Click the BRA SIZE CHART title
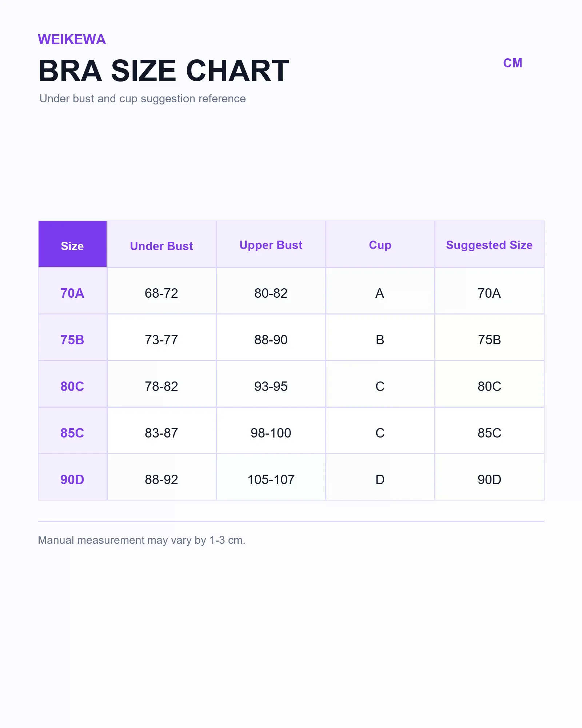The width and height of the screenshot is (582, 728). (x=164, y=71)
